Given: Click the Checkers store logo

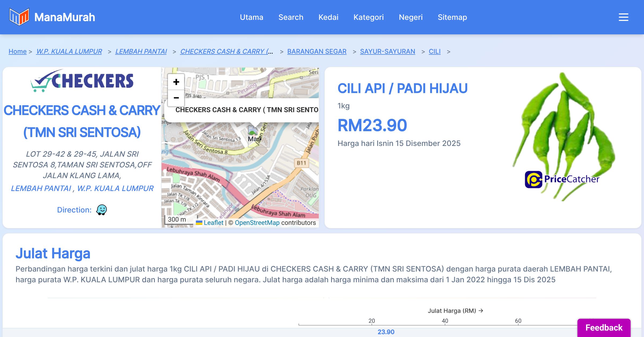Looking at the screenshot, I should pos(82,81).
